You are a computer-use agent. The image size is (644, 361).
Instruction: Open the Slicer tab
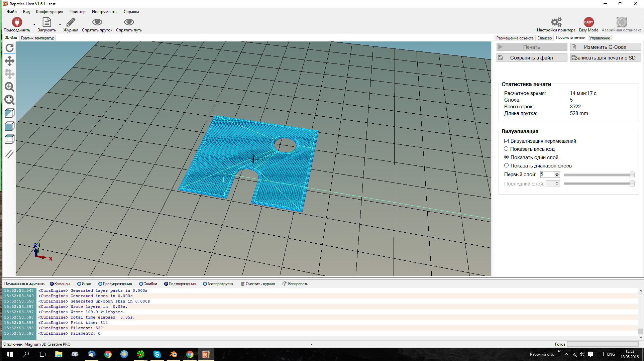544,38
